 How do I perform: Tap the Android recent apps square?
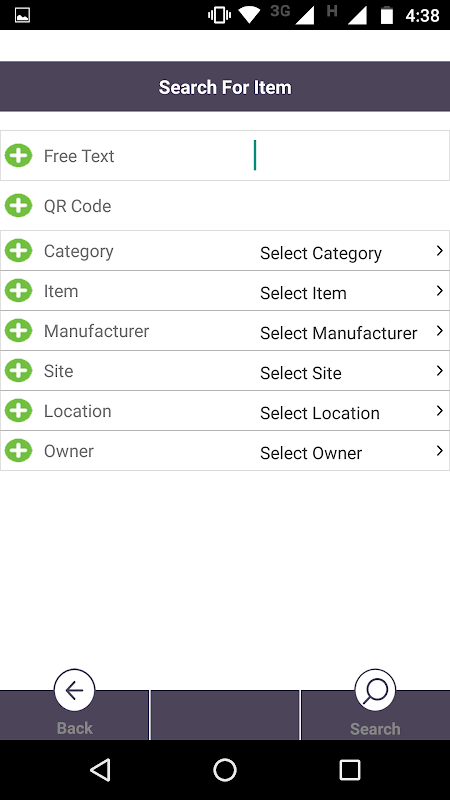click(349, 769)
